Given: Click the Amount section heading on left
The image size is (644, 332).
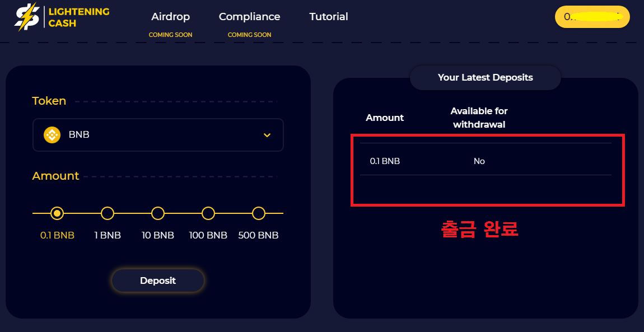Looking at the screenshot, I should pos(55,176).
